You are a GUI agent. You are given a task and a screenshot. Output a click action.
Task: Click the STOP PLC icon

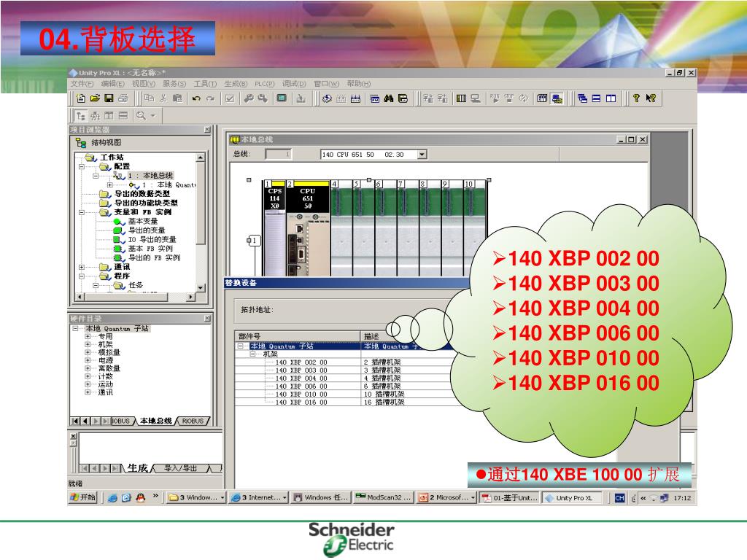[x=508, y=98]
